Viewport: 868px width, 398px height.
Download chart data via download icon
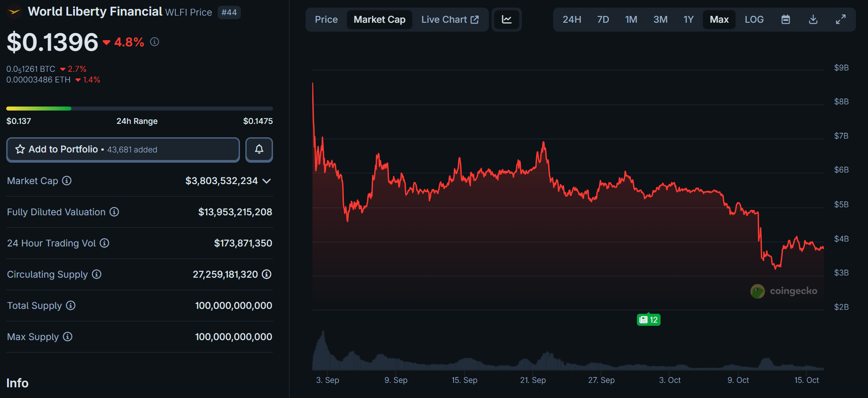pyautogui.click(x=813, y=20)
